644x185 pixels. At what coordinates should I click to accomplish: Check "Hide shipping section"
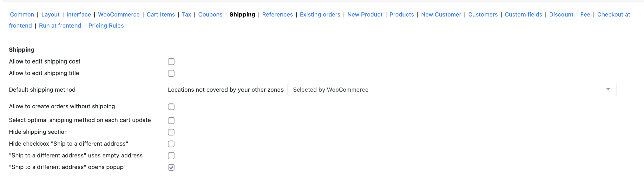click(171, 132)
